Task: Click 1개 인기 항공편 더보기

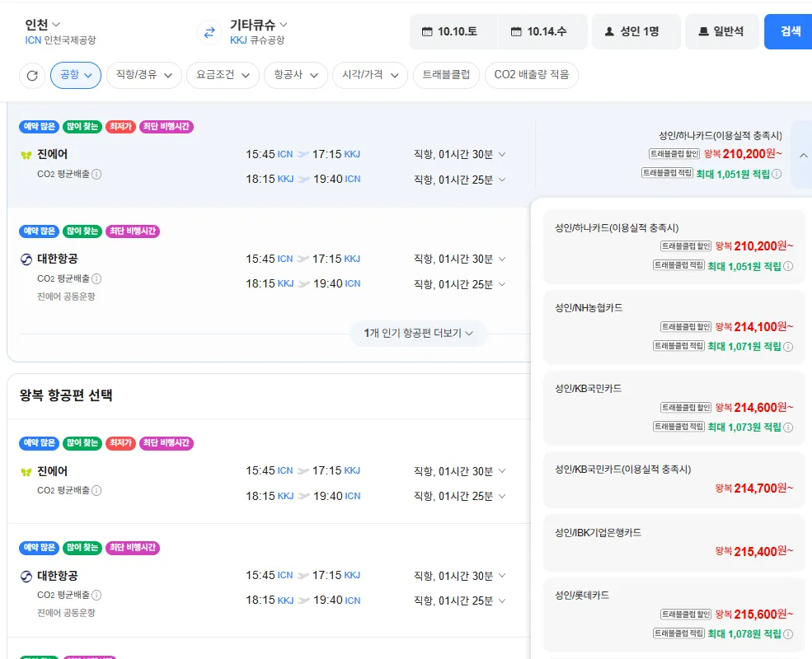Action: pyautogui.click(x=419, y=333)
